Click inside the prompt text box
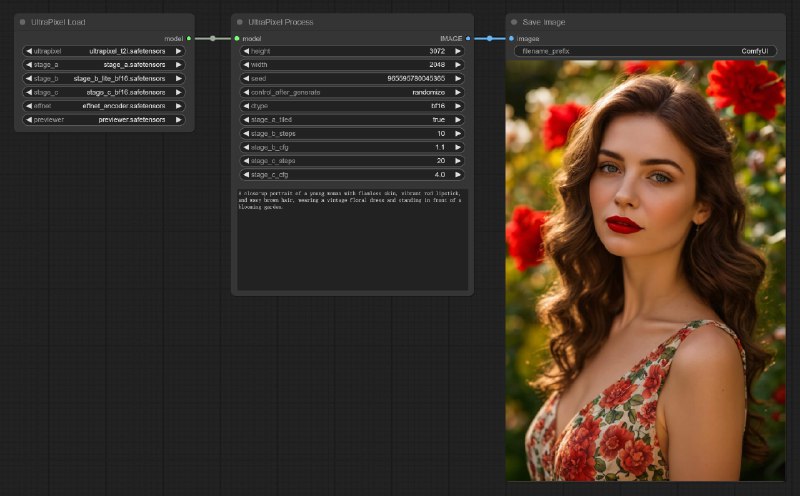Screen dimensions: 800x496 point(352,240)
